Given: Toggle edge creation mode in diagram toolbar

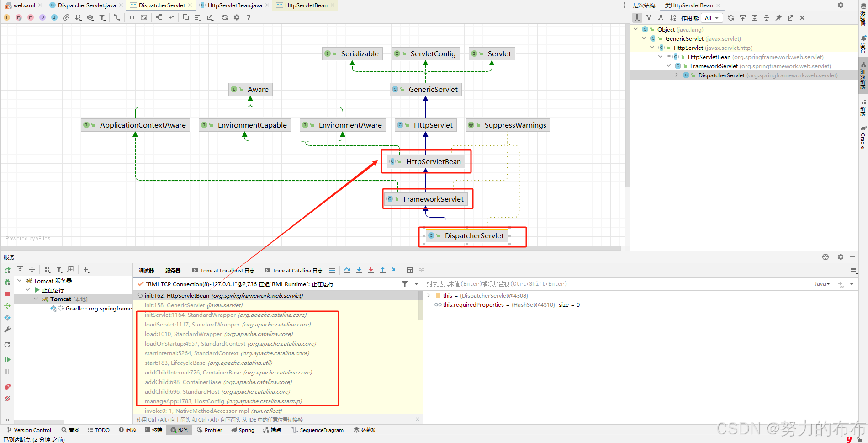Looking at the screenshot, I should point(117,17).
